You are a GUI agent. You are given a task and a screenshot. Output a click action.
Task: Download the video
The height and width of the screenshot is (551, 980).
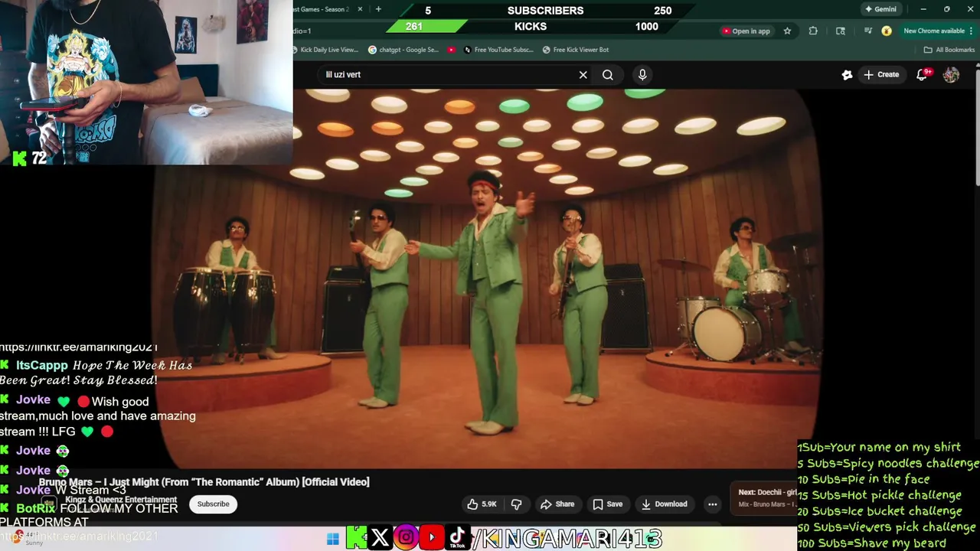click(665, 504)
